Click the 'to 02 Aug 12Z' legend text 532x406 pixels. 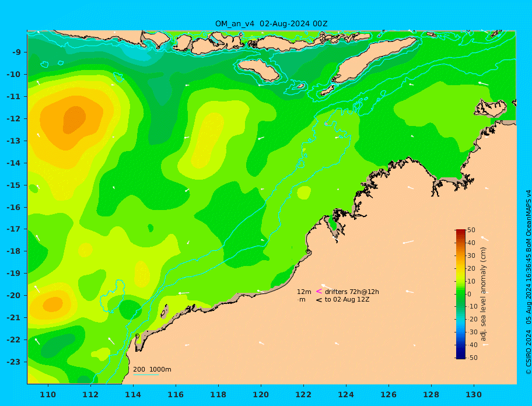click(x=347, y=299)
